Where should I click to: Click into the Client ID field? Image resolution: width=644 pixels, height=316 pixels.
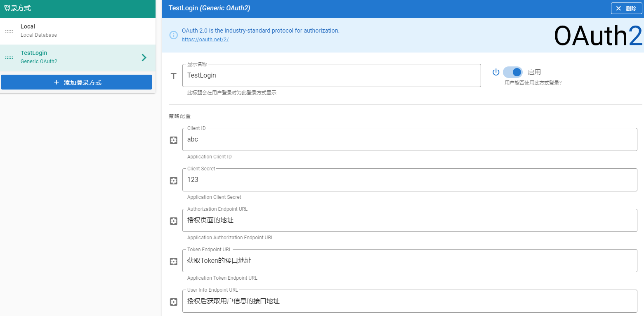click(410, 139)
